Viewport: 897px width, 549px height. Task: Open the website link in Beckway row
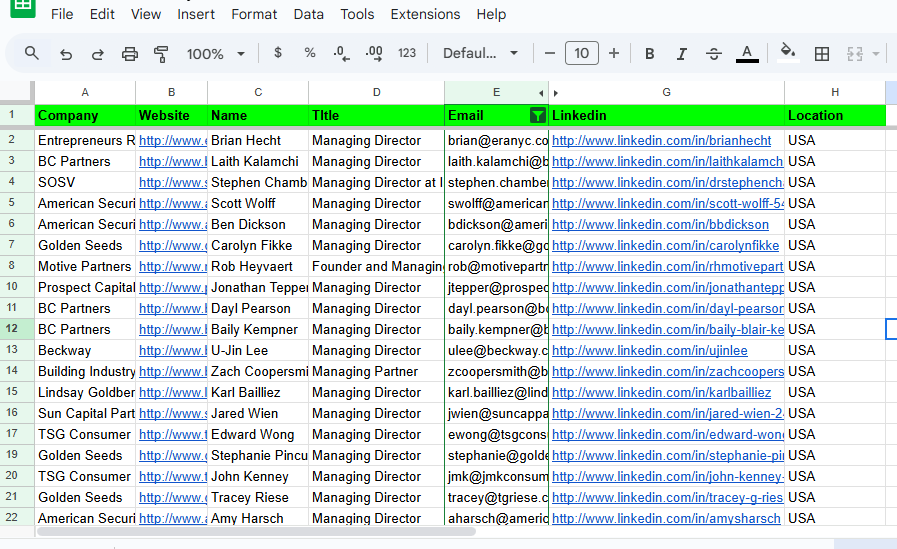coord(173,351)
